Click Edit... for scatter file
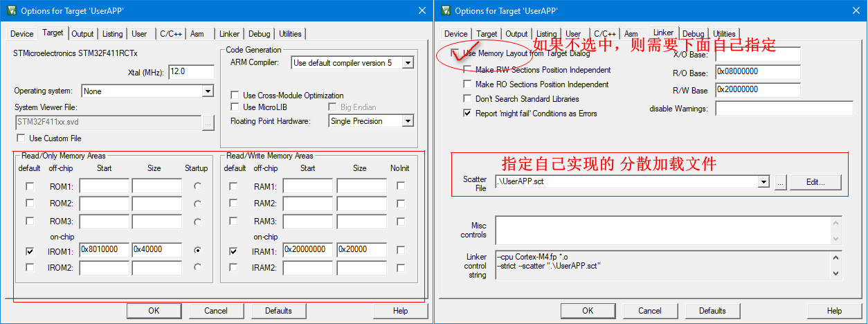The width and height of the screenshot is (868, 324). coord(817,182)
